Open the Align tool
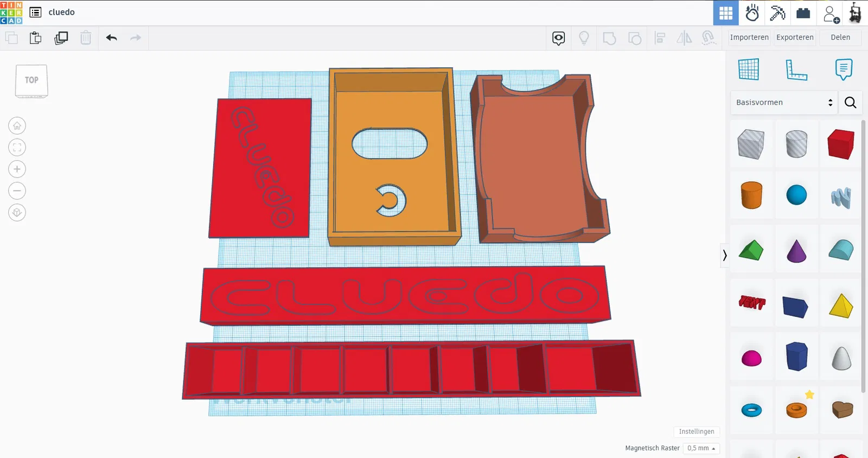Image resolution: width=868 pixels, height=458 pixels. (x=660, y=38)
